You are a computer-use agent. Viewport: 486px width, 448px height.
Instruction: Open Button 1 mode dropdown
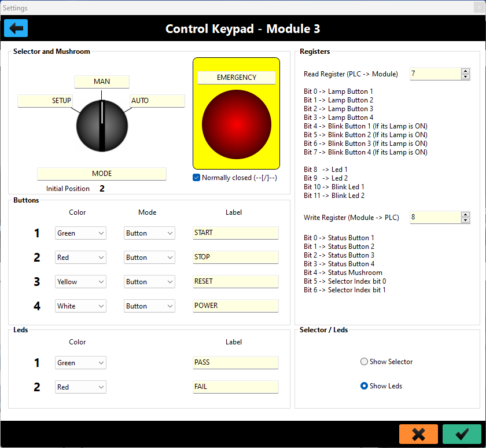click(149, 233)
